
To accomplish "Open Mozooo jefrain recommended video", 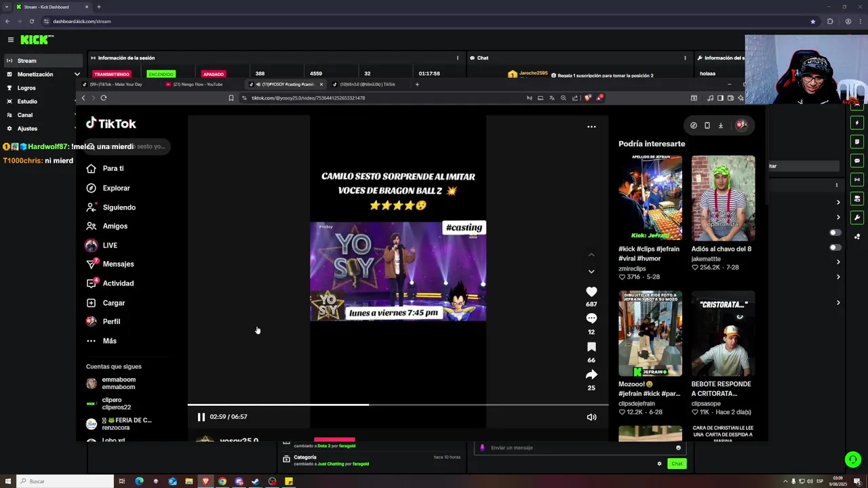I will (650, 334).
